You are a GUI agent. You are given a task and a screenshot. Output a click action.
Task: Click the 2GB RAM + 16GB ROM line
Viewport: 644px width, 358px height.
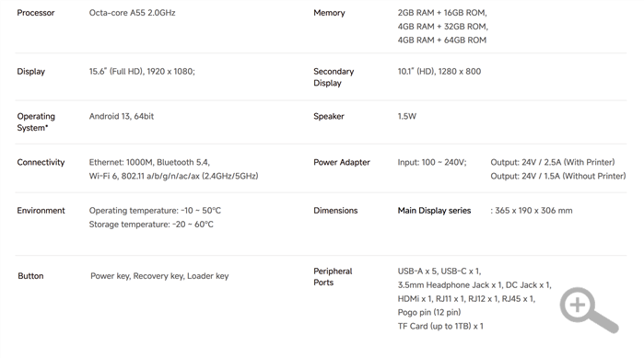point(442,13)
